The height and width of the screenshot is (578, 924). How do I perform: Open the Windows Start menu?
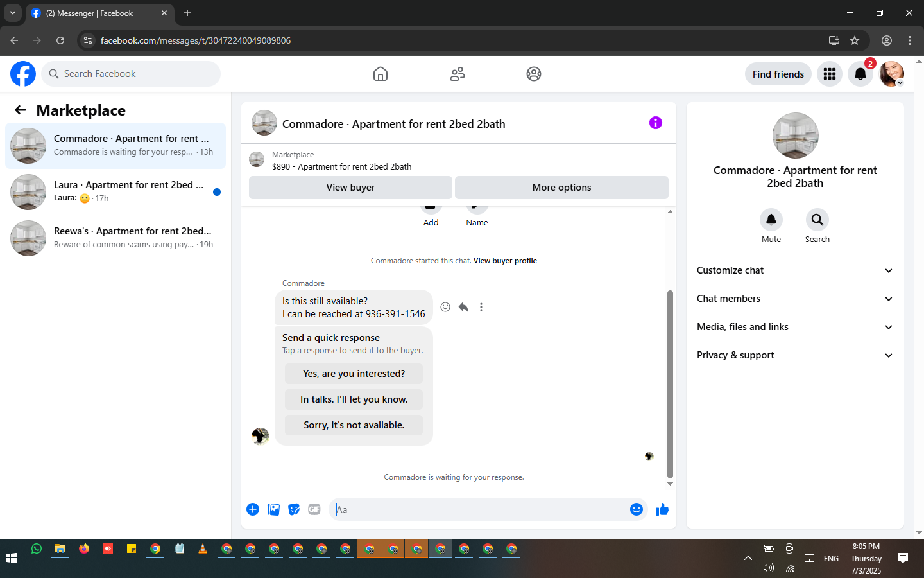pos(12,558)
